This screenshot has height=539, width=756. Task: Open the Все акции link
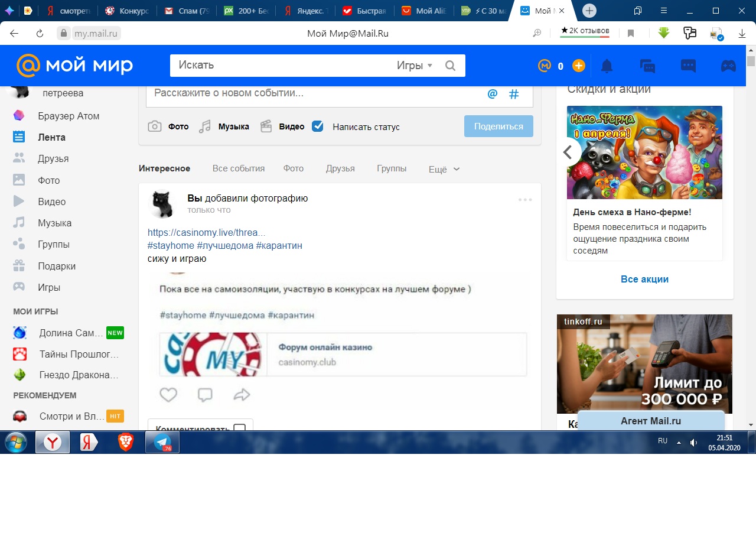pos(644,279)
